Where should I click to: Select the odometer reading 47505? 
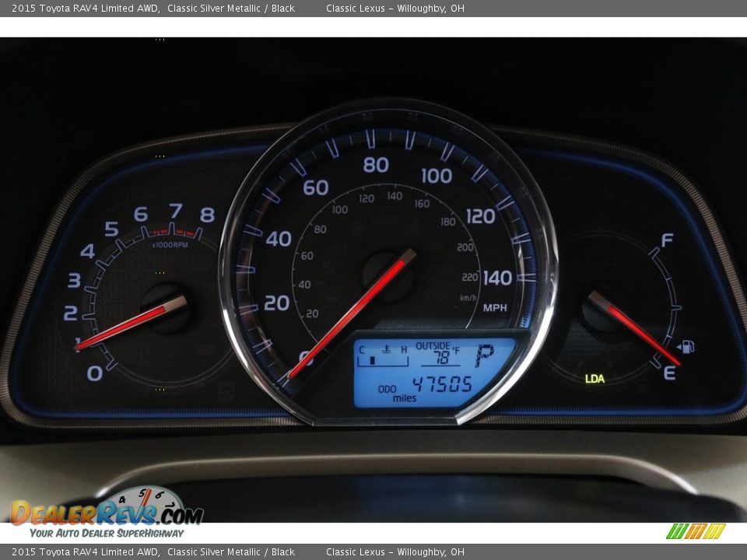coord(442,384)
